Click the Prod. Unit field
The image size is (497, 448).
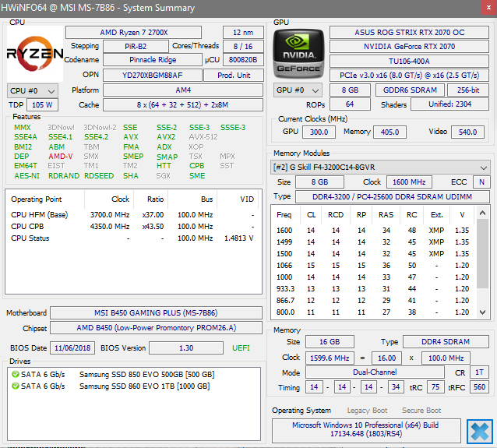click(234, 75)
